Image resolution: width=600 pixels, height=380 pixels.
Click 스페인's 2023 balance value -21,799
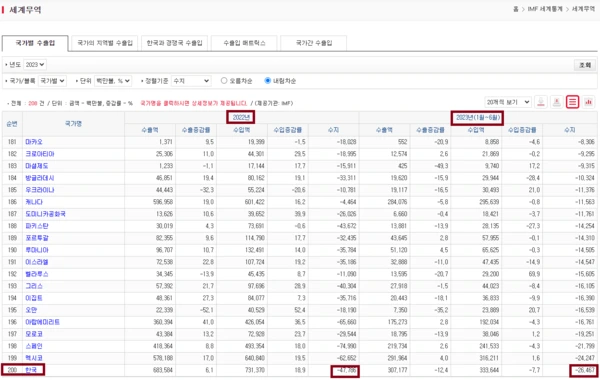[585, 346]
